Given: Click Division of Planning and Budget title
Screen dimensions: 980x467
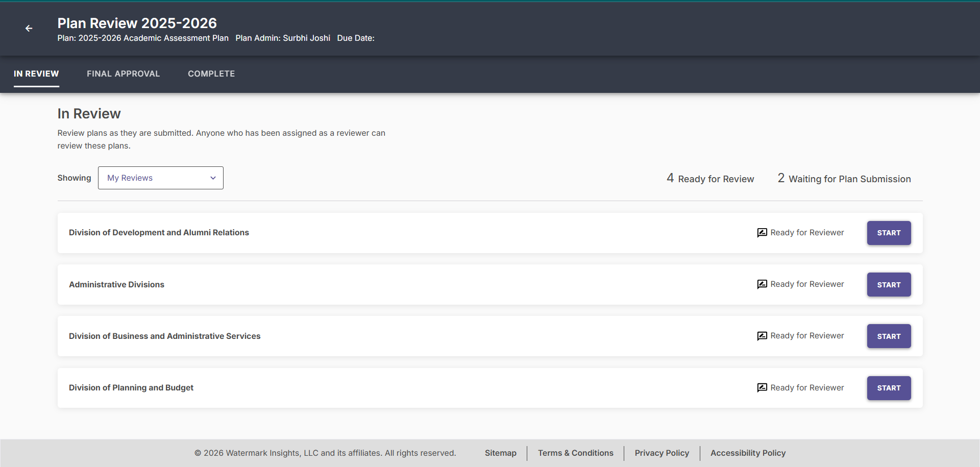Looking at the screenshot, I should pos(131,388).
